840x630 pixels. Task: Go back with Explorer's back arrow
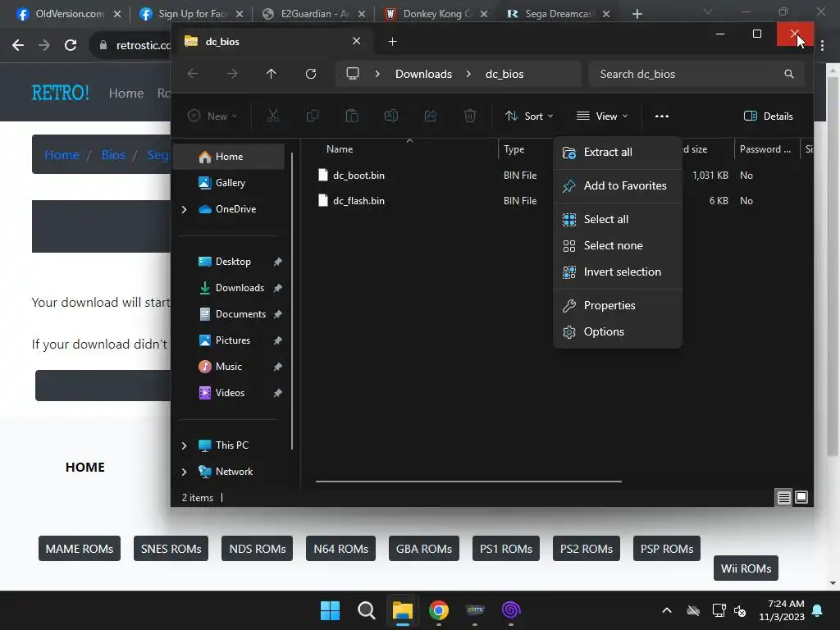pos(193,73)
